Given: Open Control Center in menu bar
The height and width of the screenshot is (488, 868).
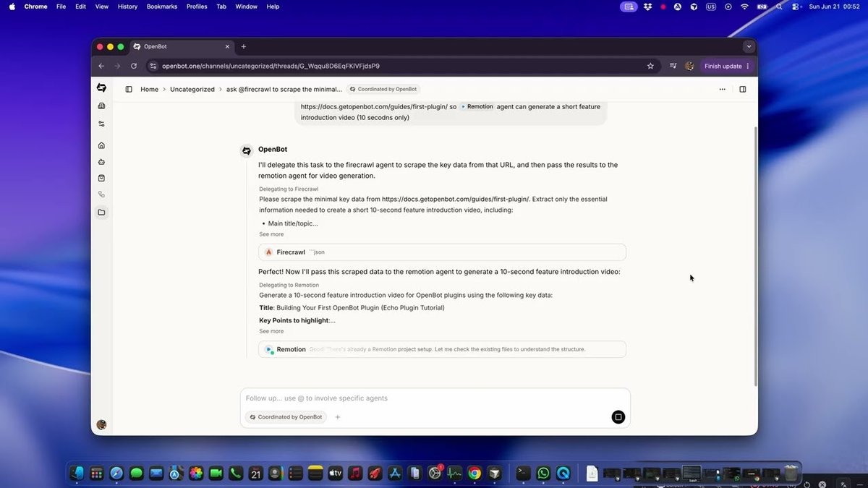Looking at the screenshot, I should tap(796, 7).
